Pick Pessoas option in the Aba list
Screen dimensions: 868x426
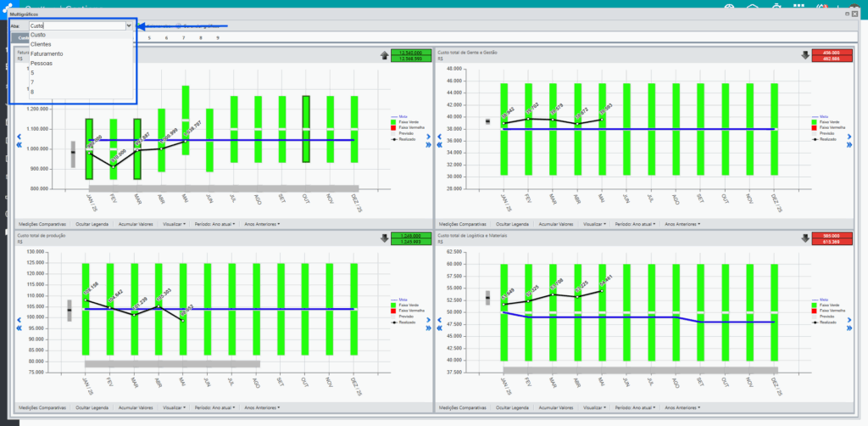click(x=81, y=63)
